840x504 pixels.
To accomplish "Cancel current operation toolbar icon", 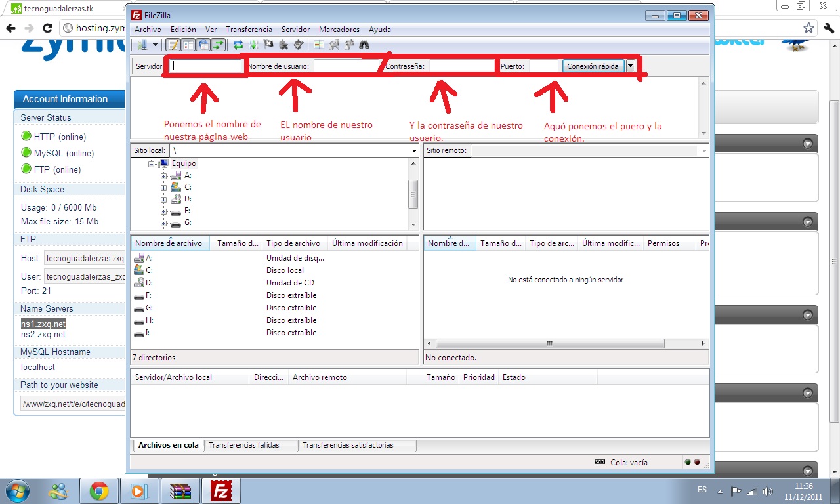I will tap(268, 45).
